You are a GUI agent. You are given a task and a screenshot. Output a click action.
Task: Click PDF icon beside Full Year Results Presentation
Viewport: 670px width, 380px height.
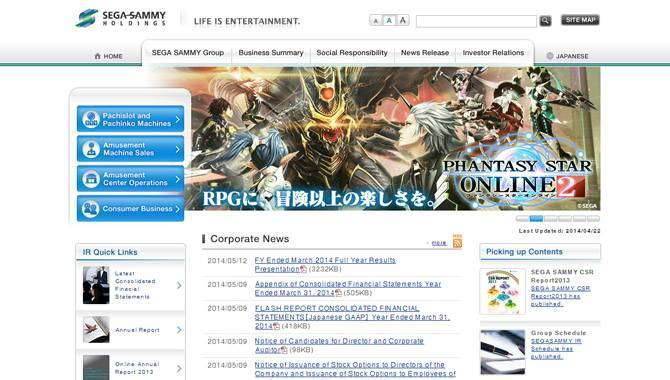(303, 269)
